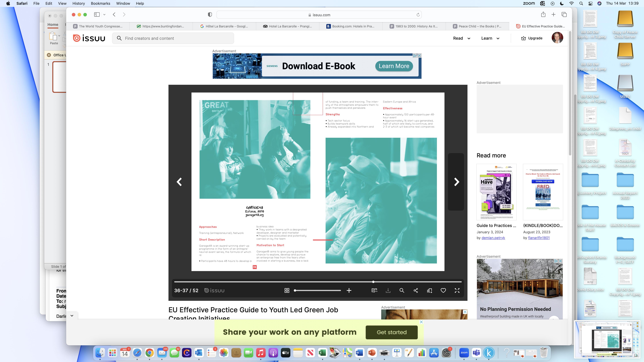Enter fullscreen reading mode
Screen dimensions: 644x362
(x=457, y=290)
